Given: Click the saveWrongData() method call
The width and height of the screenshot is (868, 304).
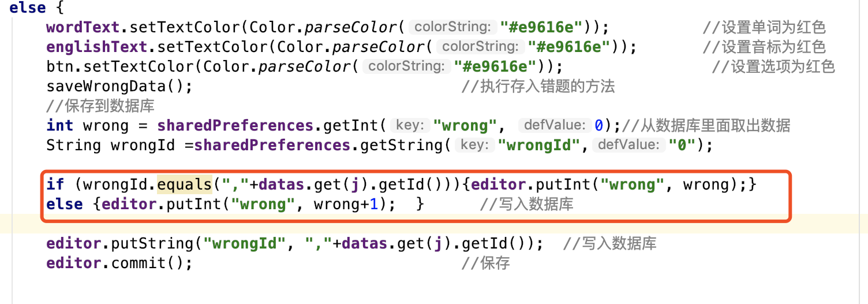Looking at the screenshot, I should 119,86.
